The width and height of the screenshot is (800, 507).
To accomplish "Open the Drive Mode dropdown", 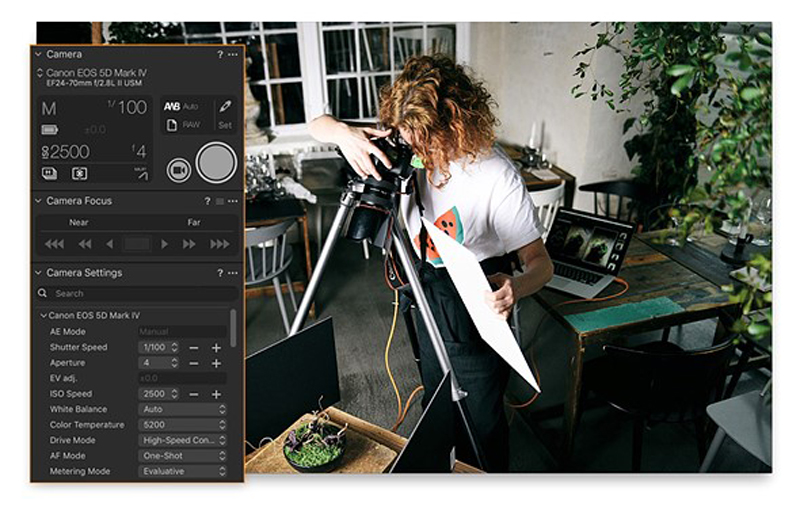I will tap(183, 440).
